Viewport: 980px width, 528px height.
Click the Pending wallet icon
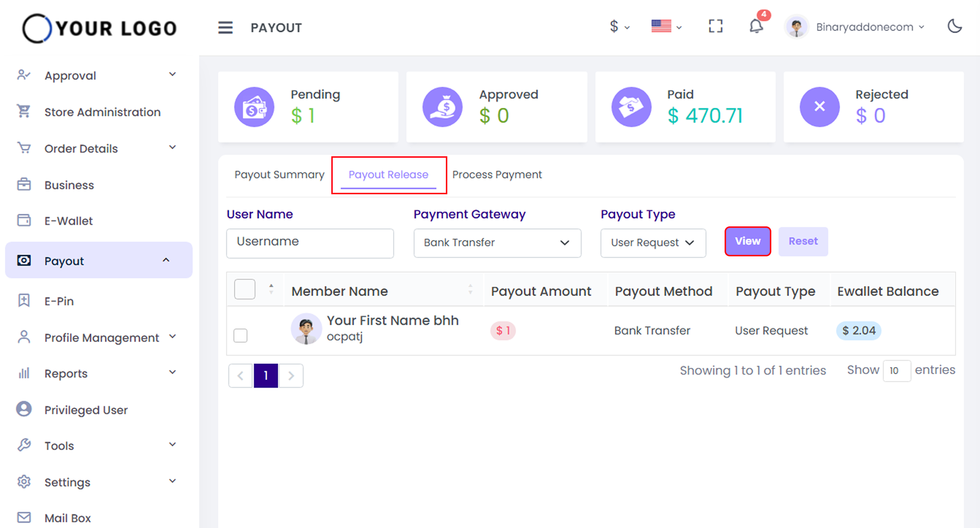pyautogui.click(x=254, y=107)
